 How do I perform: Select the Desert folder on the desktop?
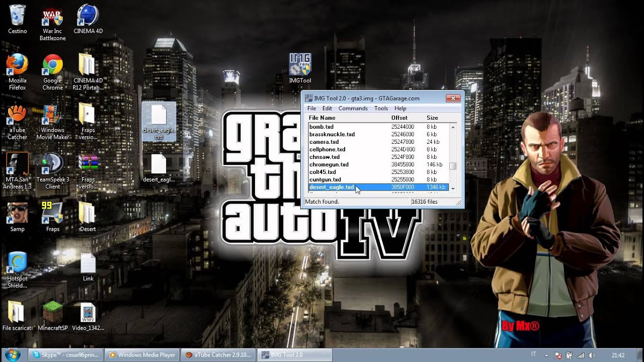(x=88, y=217)
